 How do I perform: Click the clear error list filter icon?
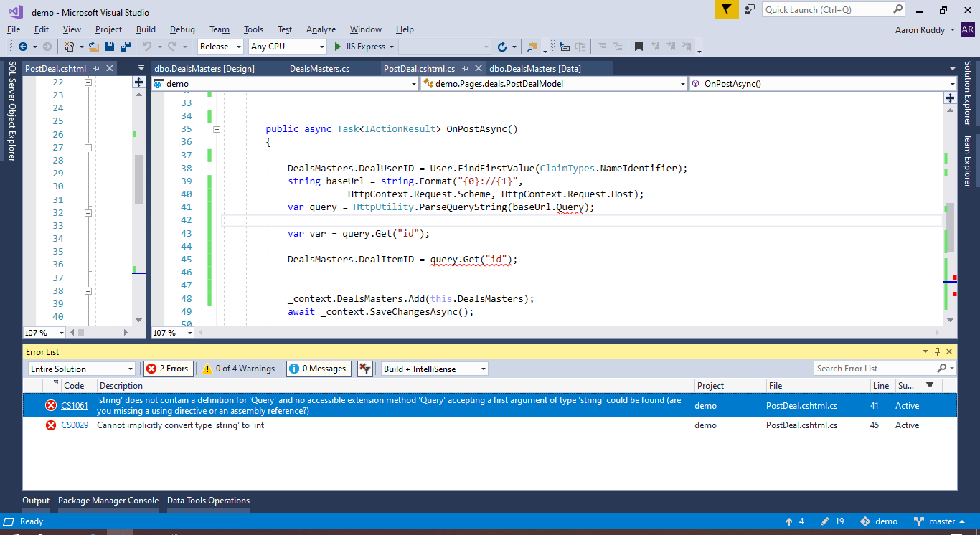coord(365,369)
